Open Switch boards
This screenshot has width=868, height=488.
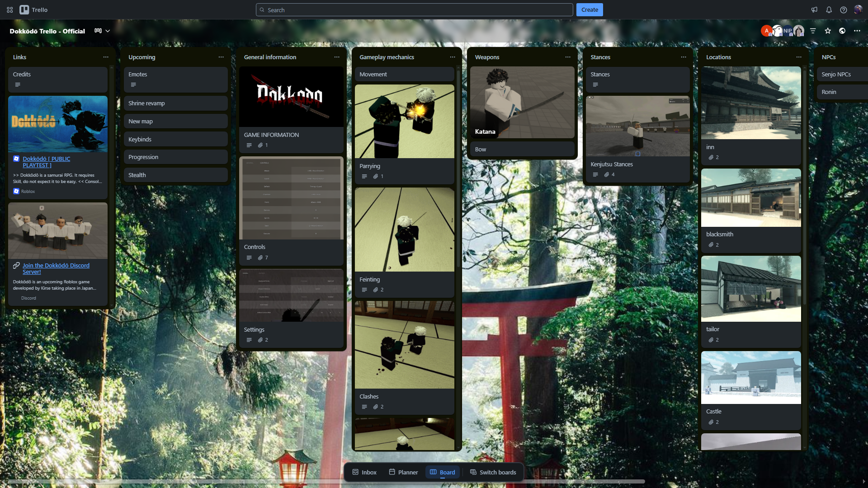click(x=493, y=472)
